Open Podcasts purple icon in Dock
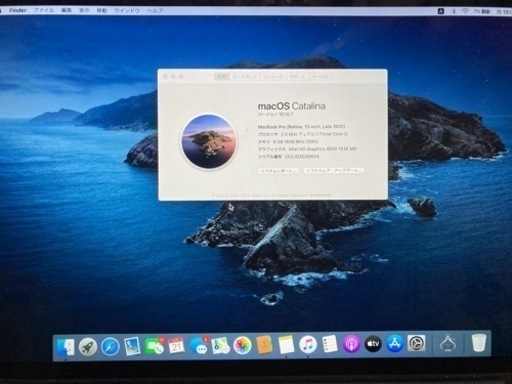Viewport: 512px width, 384px height. pos(351,344)
